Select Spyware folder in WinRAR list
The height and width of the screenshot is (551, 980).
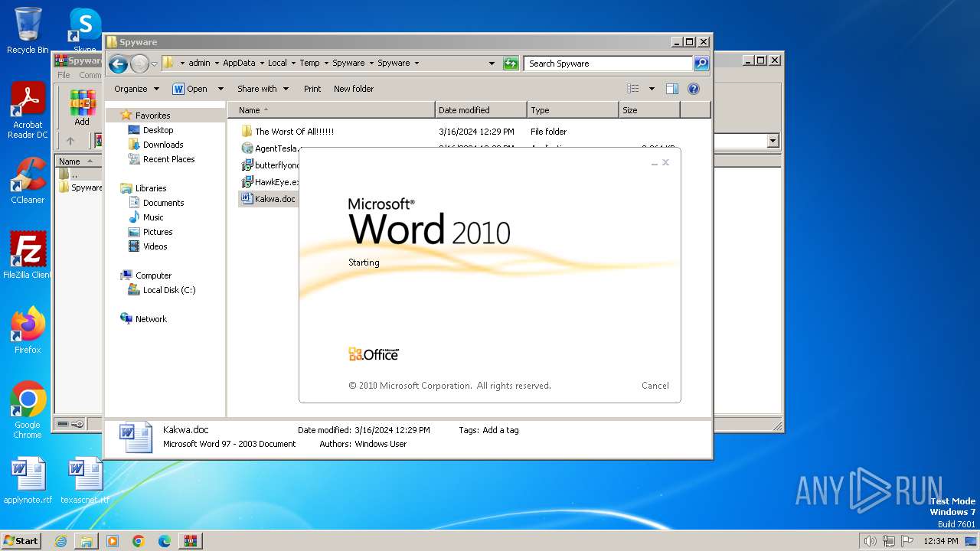point(80,187)
